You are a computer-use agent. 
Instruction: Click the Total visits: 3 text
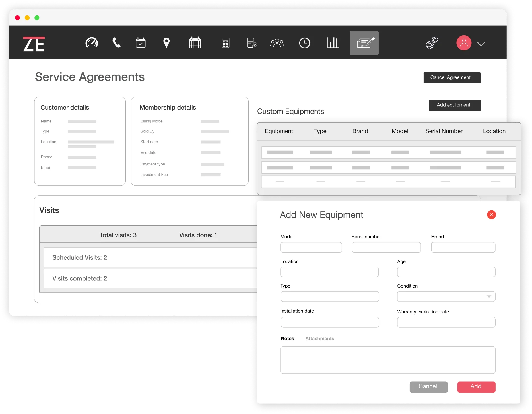point(118,235)
